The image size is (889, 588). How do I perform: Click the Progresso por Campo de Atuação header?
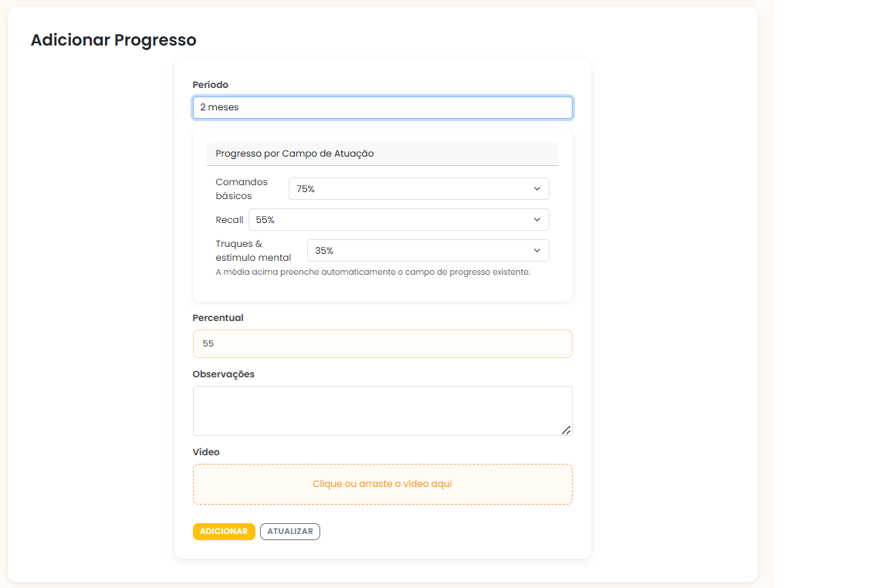coord(295,154)
